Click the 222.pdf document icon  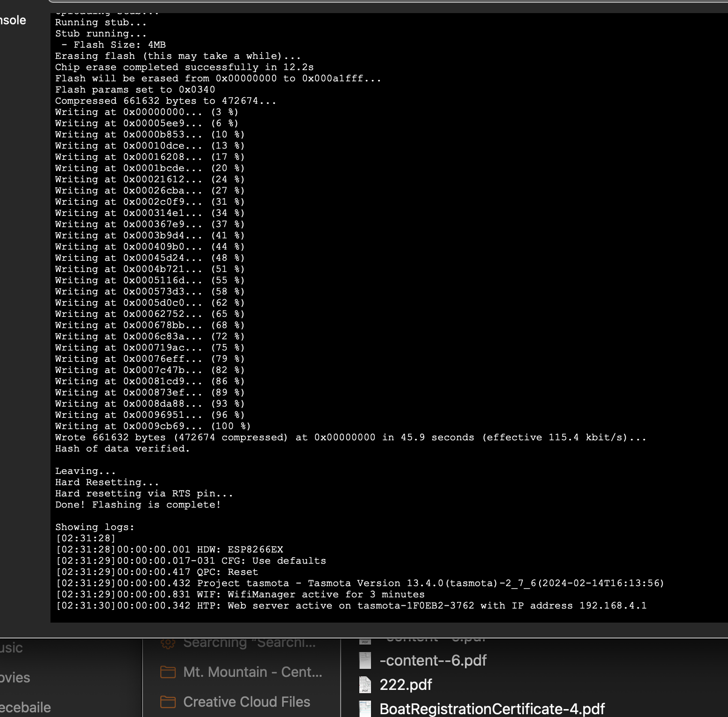pyautogui.click(x=365, y=685)
